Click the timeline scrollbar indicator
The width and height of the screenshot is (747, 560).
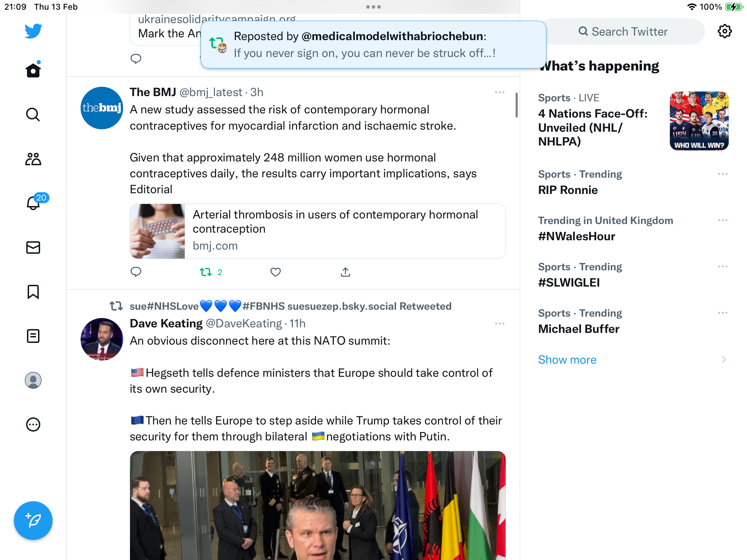[517, 105]
